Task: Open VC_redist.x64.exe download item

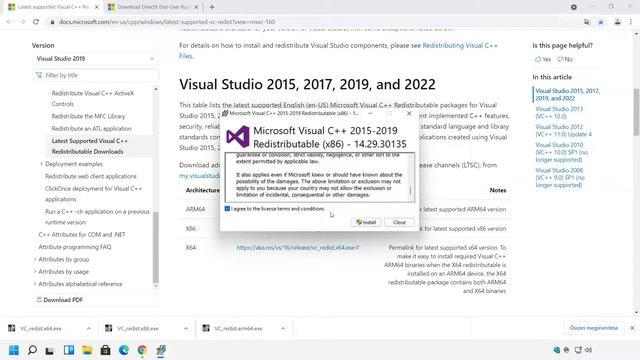Action: coord(40,328)
